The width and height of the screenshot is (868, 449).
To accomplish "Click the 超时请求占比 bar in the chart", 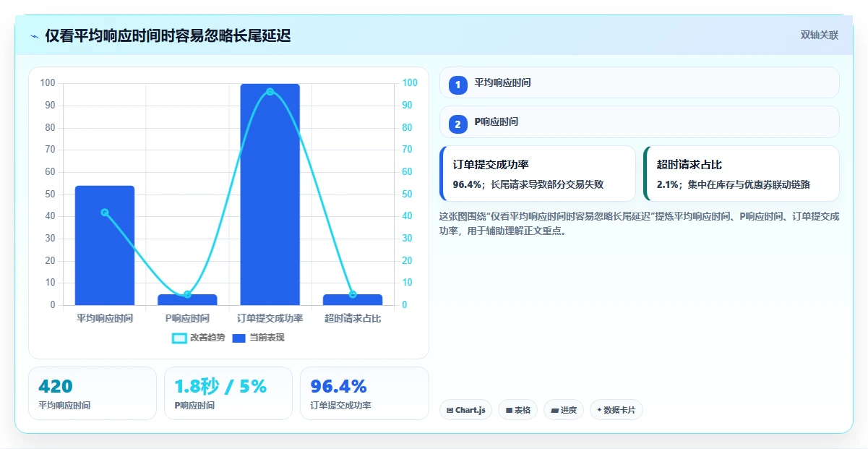I will pos(353,299).
